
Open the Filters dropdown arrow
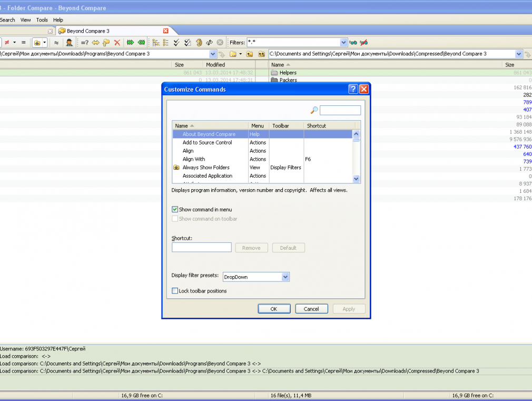click(x=343, y=43)
